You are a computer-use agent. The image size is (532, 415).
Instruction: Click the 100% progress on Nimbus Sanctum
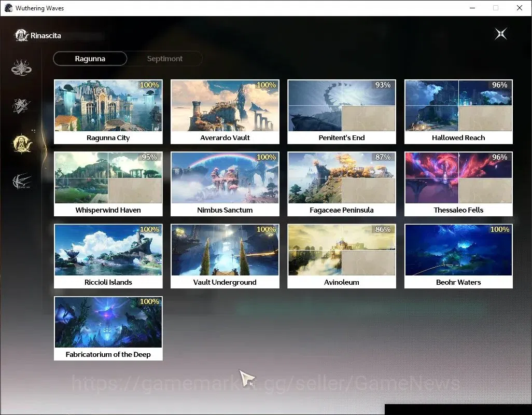pyautogui.click(x=266, y=157)
